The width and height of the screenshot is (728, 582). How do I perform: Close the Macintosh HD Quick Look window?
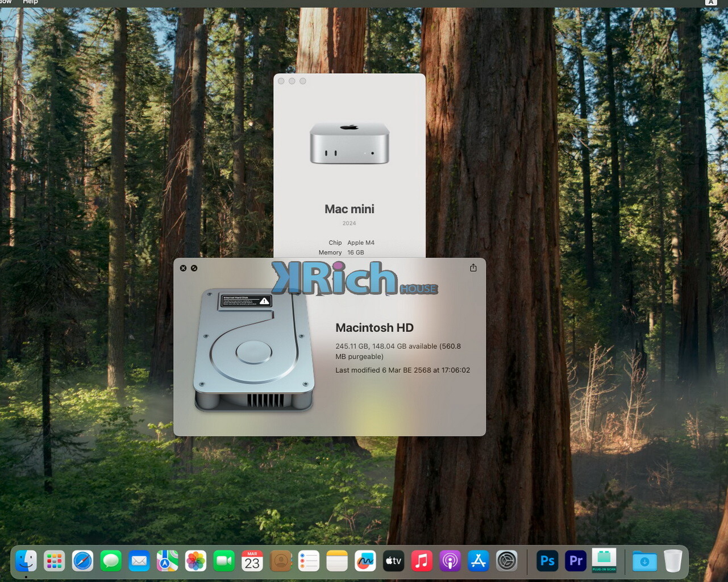183,268
